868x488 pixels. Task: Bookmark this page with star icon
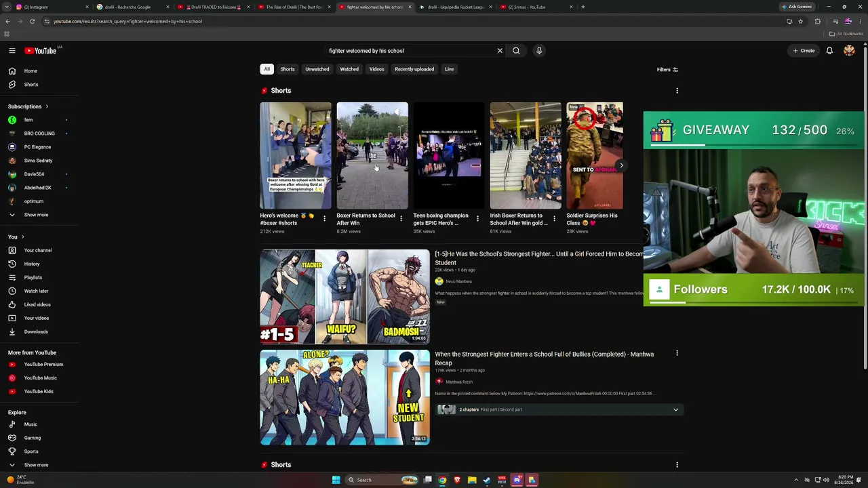click(x=801, y=21)
